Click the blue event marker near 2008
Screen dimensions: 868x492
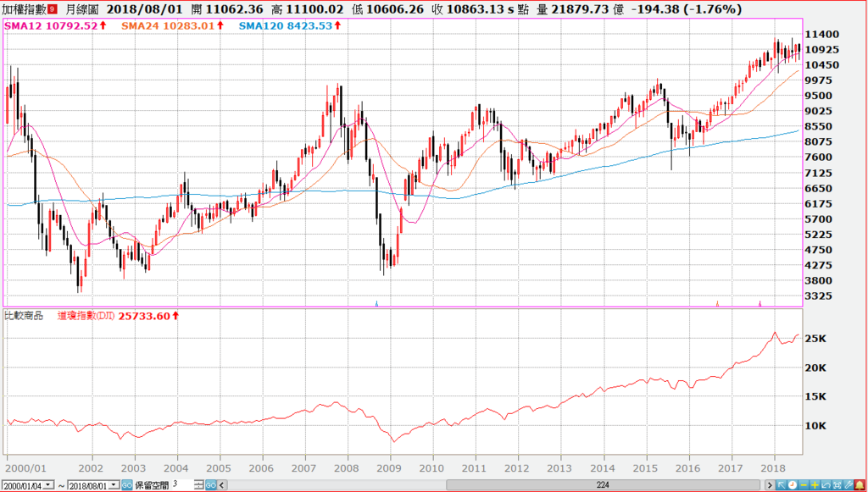(377, 303)
